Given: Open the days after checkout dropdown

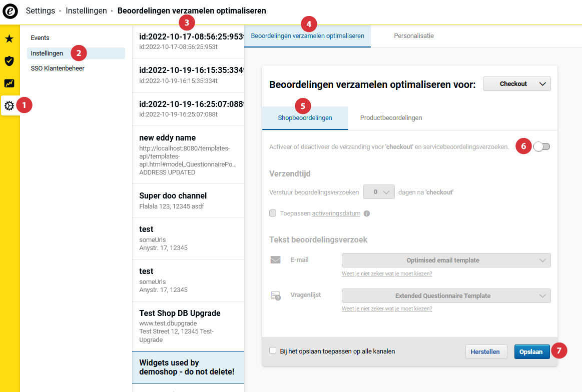Looking at the screenshot, I should (x=379, y=192).
